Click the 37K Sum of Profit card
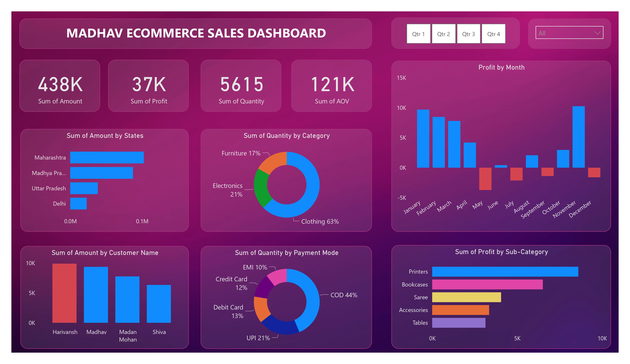The width and height of the screenshot is (630, 364). click(x=148, y=86)
